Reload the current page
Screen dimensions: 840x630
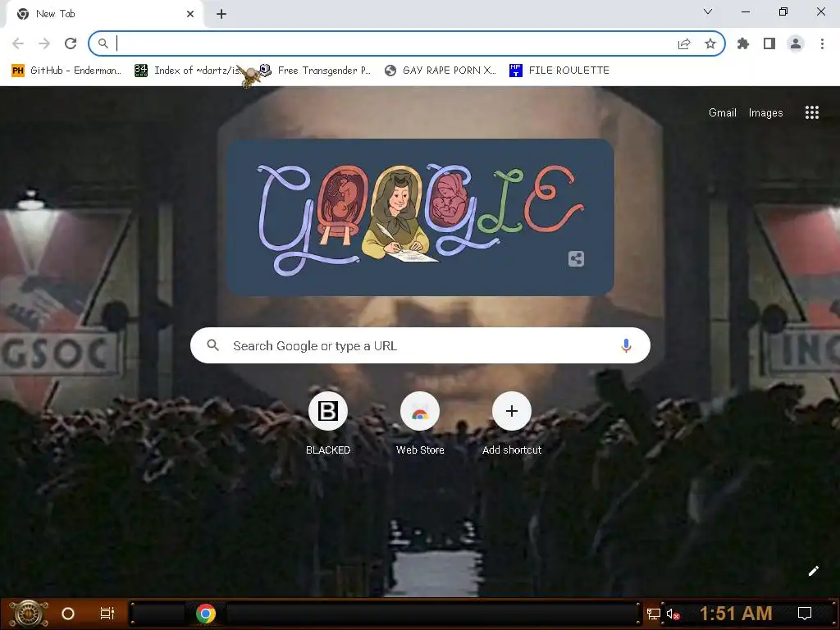tap(71, 43)
